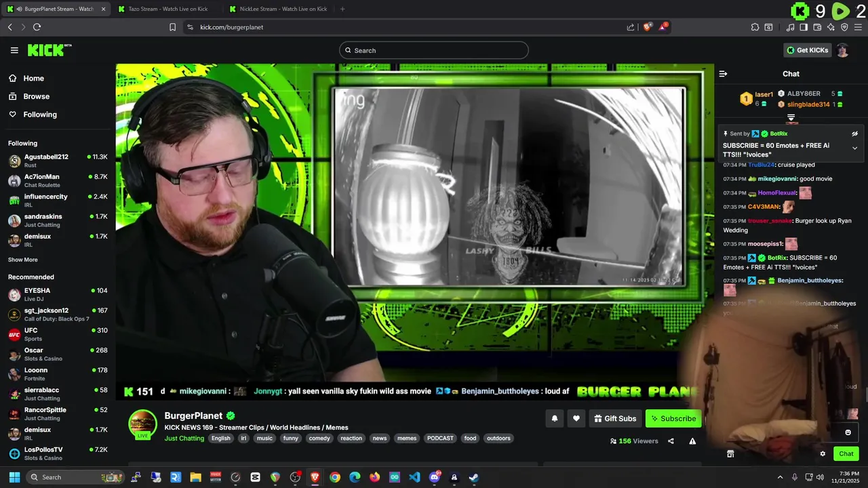Image resolution: width=868 pixels, height=488 pixels.
Task: Open Brave playlist music icon
Action: (x=790, y=27)
